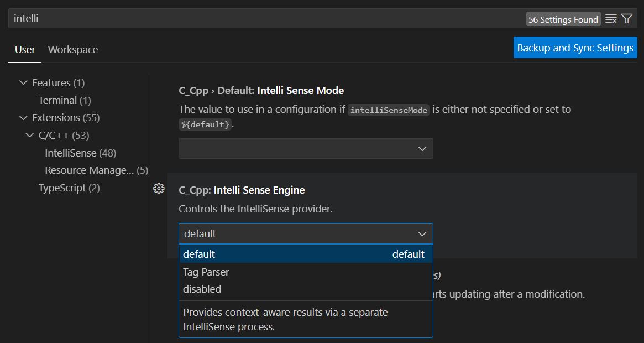
Task: Collapse the C/C++ tree node
Action: (x=29, y=136)
